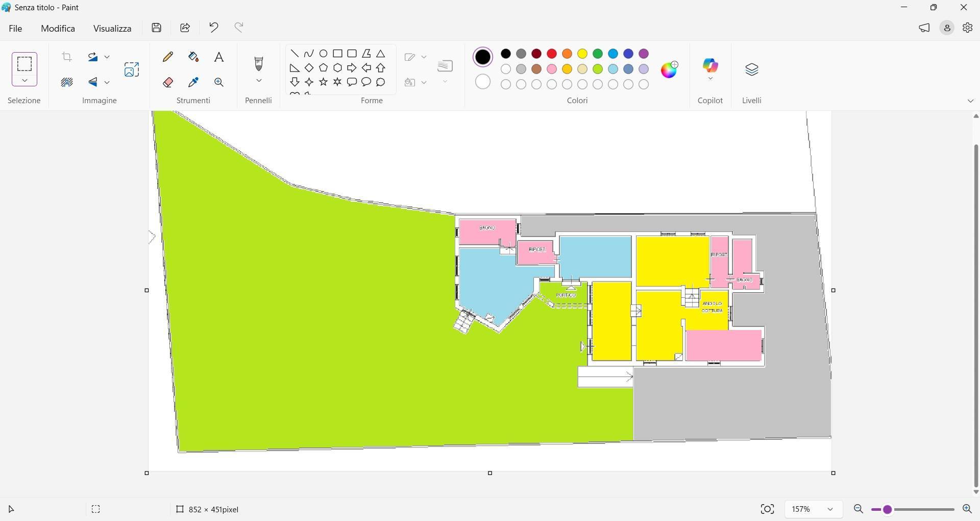This screenshot has width=980, height=521.
Task: Select the Curve shape
Action: (309, 54)
